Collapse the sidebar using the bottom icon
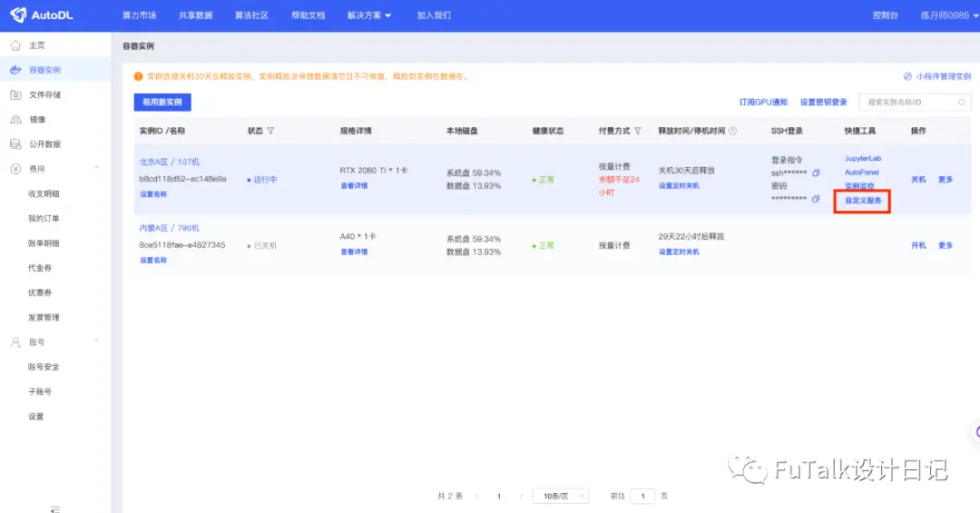Screen dimensions: 980x513 55,509
